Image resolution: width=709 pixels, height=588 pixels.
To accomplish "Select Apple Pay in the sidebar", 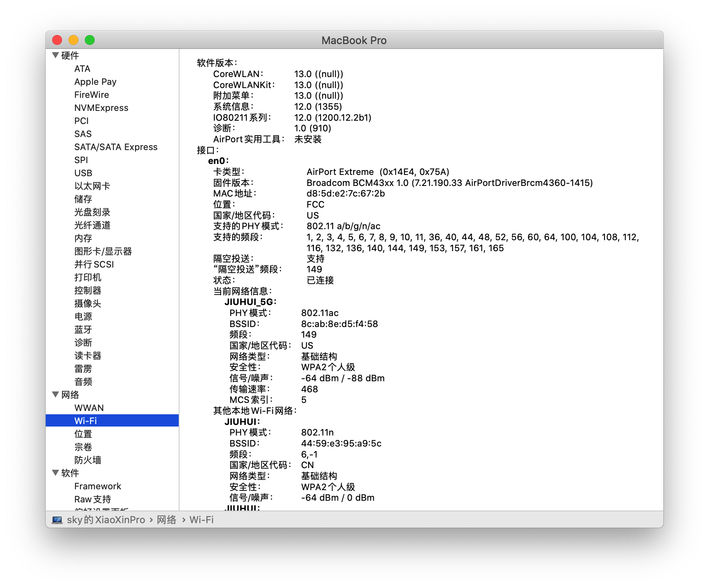I will click(x=95, y=82).
